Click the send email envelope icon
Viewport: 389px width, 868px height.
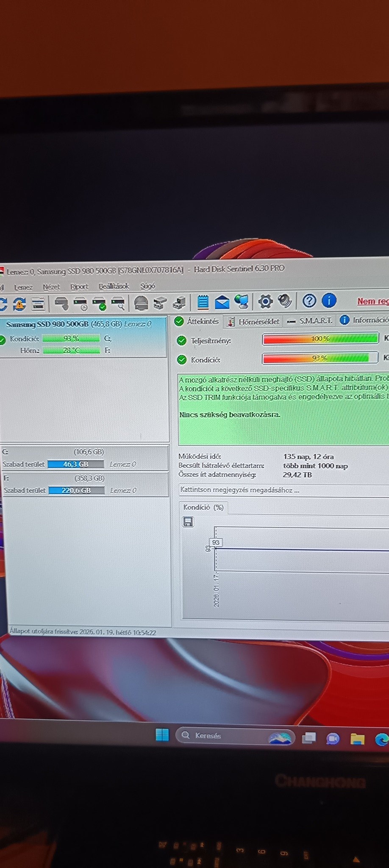[x=222, y=302]
